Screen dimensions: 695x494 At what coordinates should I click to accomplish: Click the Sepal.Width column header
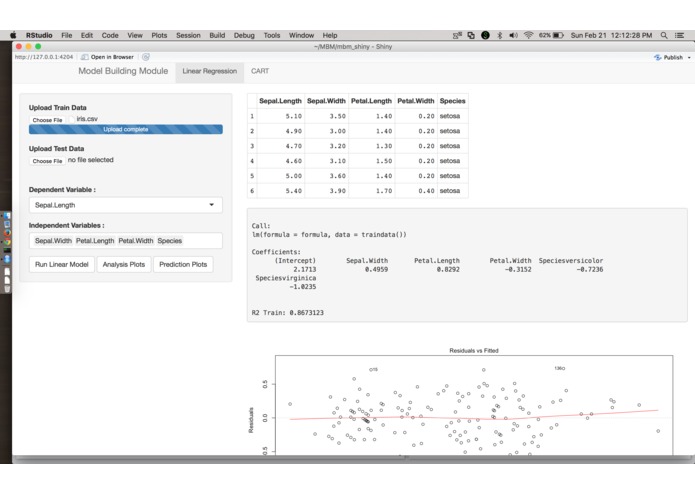[326, 101]
